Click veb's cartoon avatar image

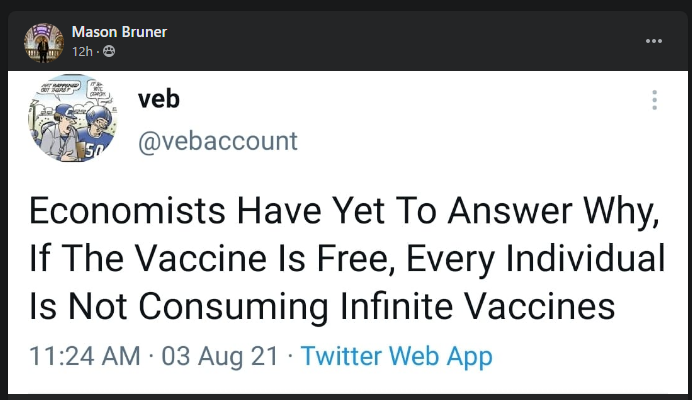coord(73,117)
